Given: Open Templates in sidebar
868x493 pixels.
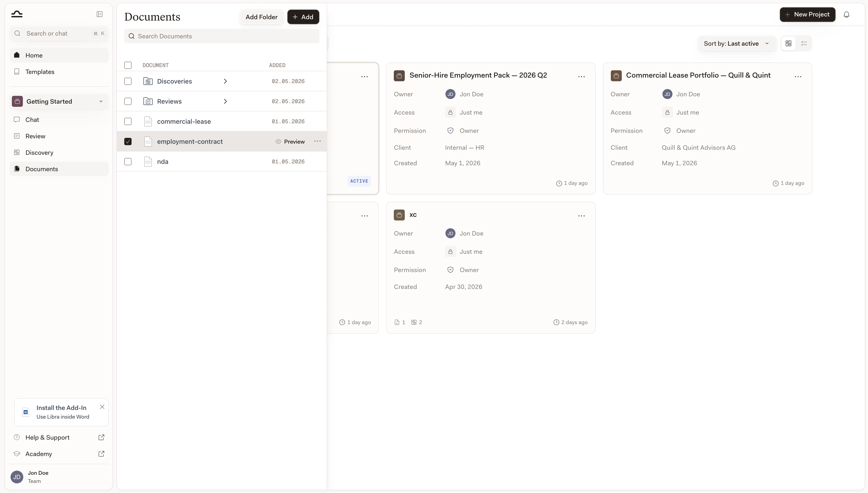Looking at the screenshot, I should pyautogui.click(x=59, y=72).
